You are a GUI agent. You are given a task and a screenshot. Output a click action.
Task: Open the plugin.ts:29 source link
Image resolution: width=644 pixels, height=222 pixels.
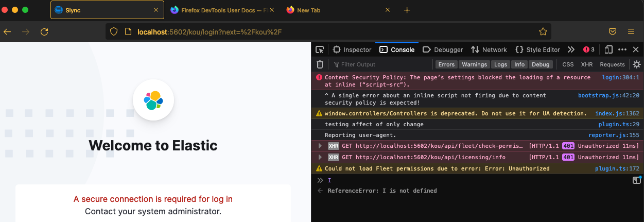point(619,124)
